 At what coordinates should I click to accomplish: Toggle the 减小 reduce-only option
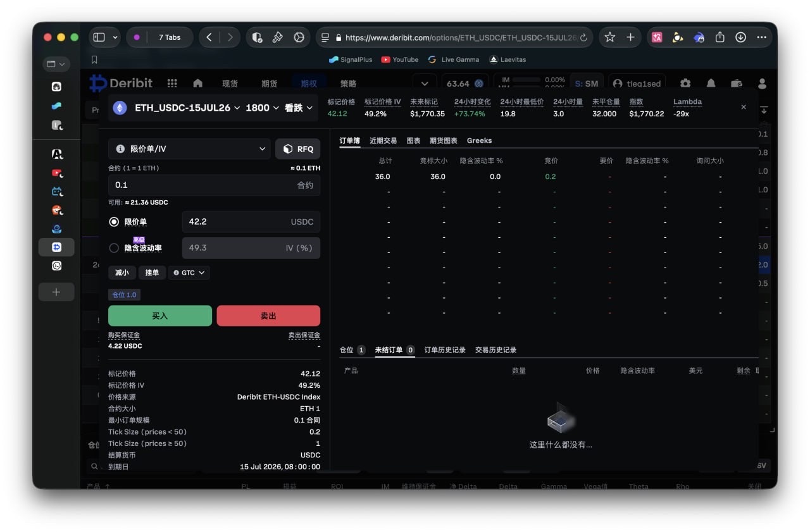tap(121, 273)
